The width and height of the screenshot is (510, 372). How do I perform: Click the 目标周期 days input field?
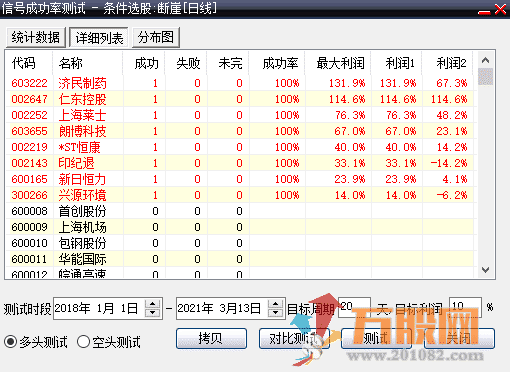click(x=354, y=307)
